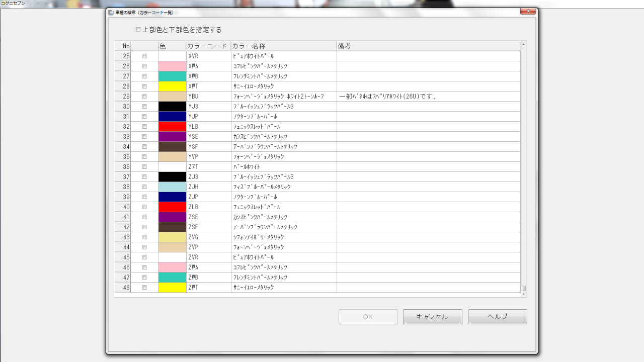Click the navy swatch for YJP
Viewport: 644px width, 362px height.
click(x=172, y=116)
